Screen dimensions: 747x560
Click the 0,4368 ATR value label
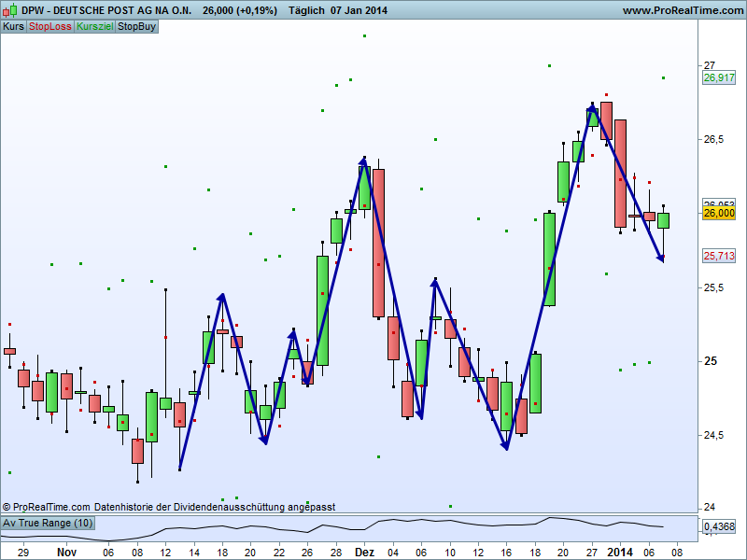click(x=719, y=526)
